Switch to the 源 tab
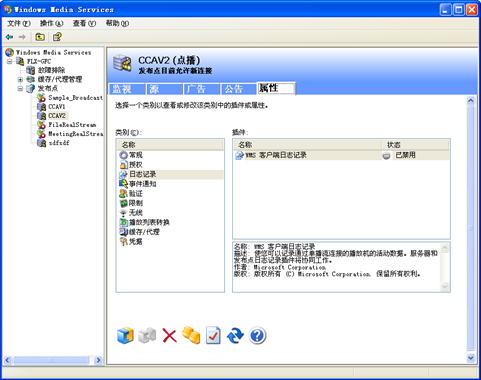481x380 pixels. 164,89
